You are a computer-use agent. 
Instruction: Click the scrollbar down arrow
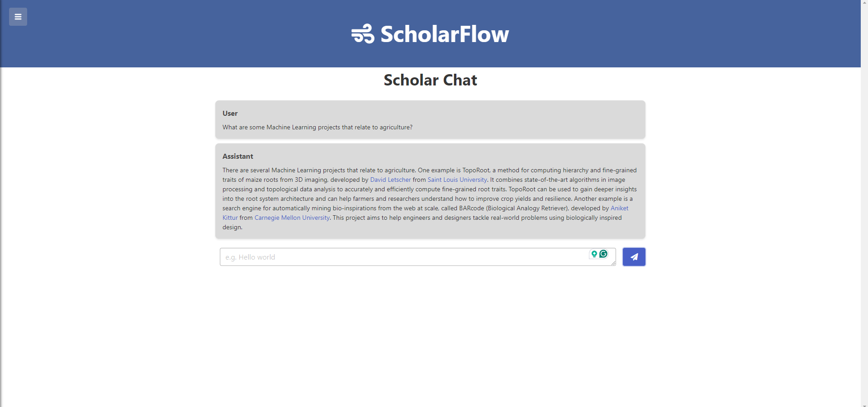tap(864, 404)
